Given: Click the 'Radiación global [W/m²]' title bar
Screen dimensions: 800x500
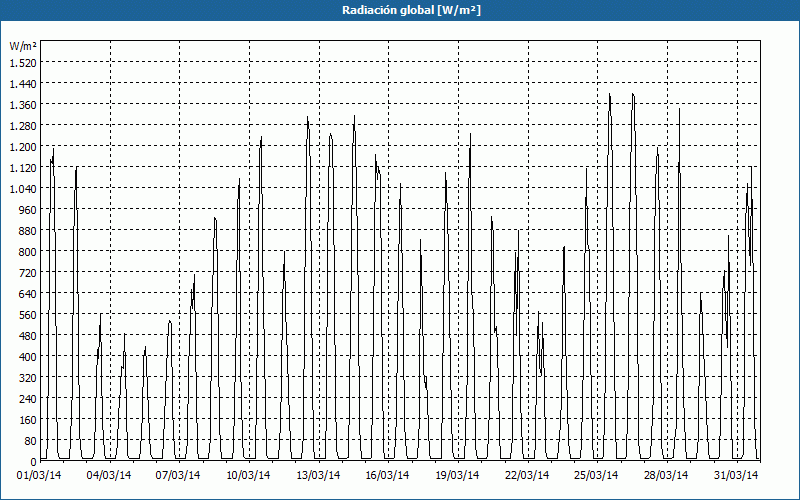Looking at the screenshot, I should point(400,10).
